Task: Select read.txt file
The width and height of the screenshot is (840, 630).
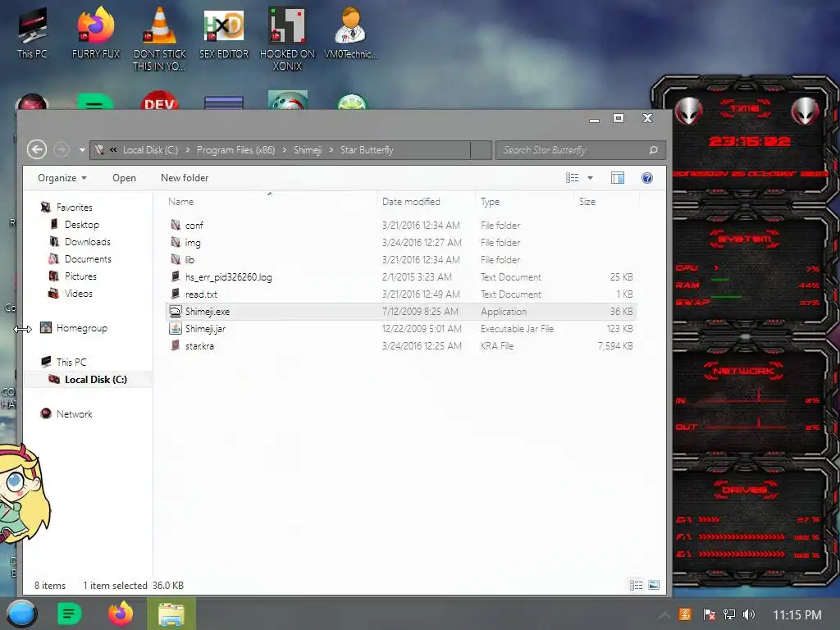Action: tap(400, 294)
